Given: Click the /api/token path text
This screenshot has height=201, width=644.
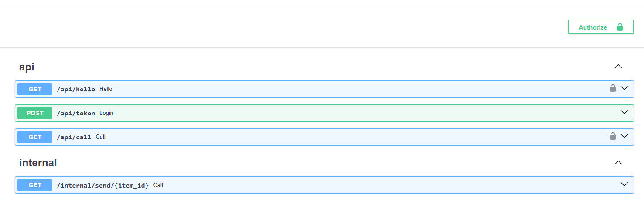Looking at the screenshot, I should (x=76, y=113).
